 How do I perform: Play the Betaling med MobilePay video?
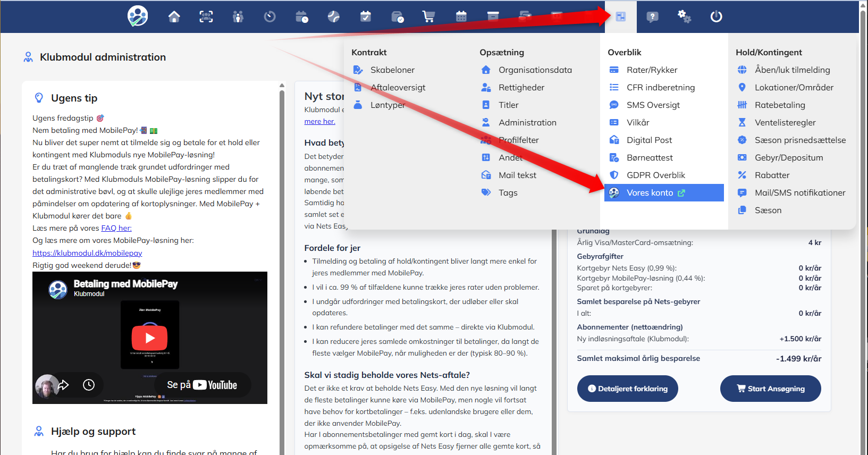pyautogui.click(x=149, y=338)
